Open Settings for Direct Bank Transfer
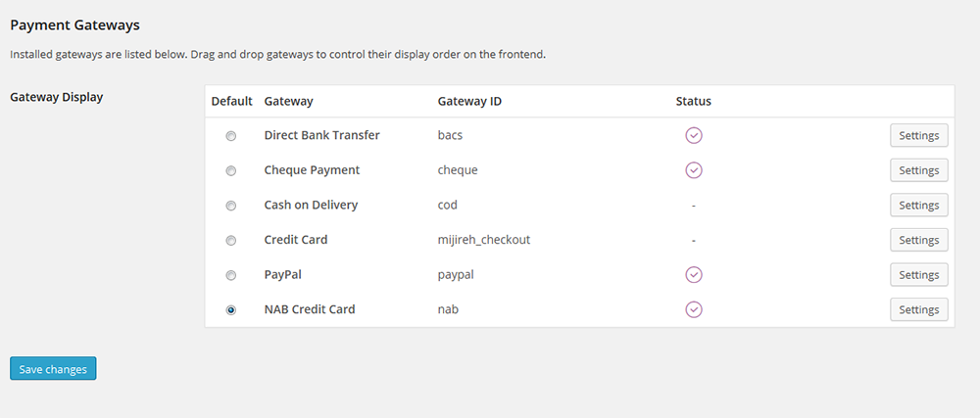The image size is (980, 418). 919,135
